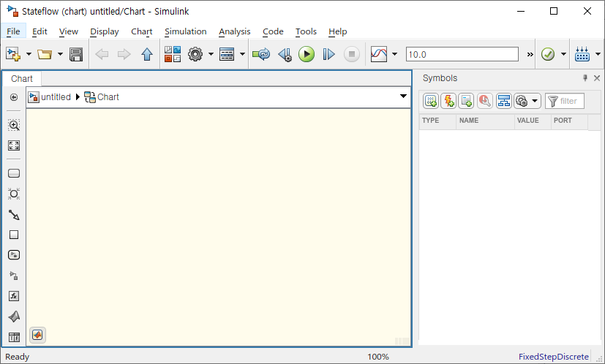Screen dimensions: 605x364
Task: Click the Model Advisor checkmark icon
Action: [548, 54]
